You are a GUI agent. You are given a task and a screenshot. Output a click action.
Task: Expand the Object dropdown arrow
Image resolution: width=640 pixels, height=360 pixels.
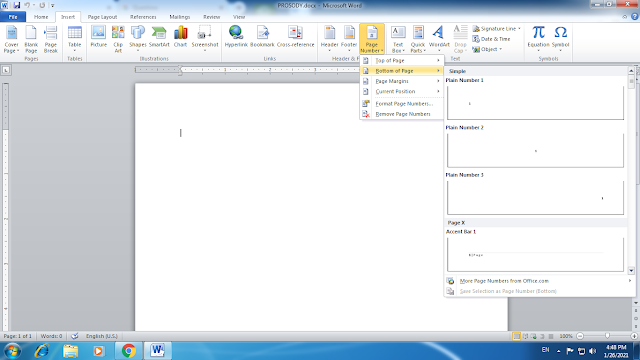pyautogui.click(x=500, y=49)
